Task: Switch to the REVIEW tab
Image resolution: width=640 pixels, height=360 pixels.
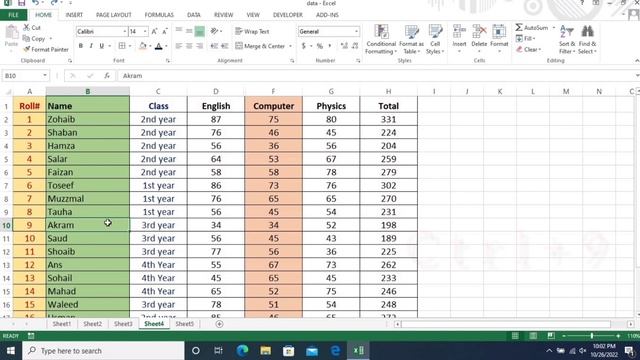Action: (224, 15)
